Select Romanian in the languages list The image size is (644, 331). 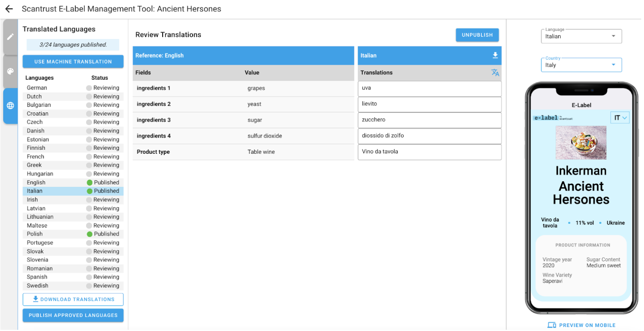pos(73,269)
